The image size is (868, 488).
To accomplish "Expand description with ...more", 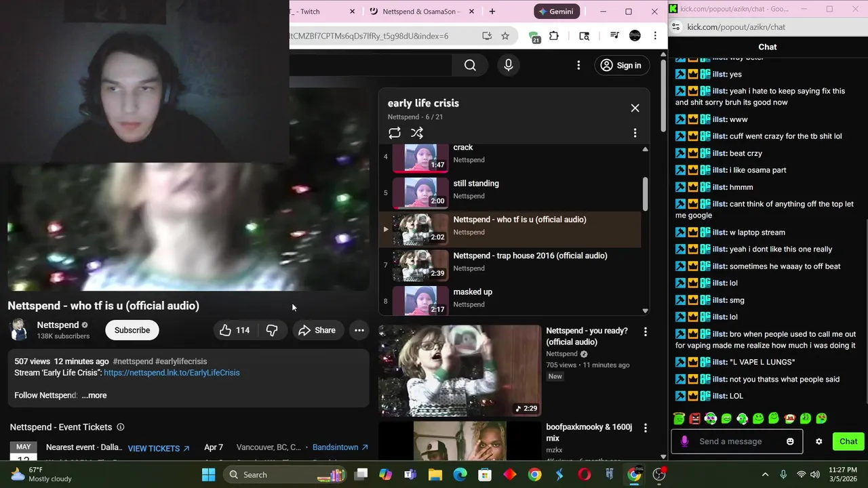I will (94, 395).
